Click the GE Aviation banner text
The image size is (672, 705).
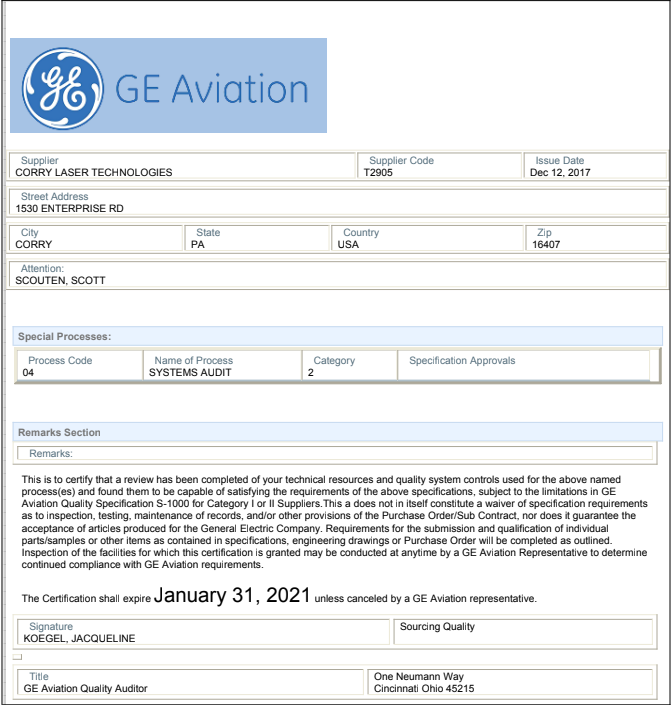[212, 89]
